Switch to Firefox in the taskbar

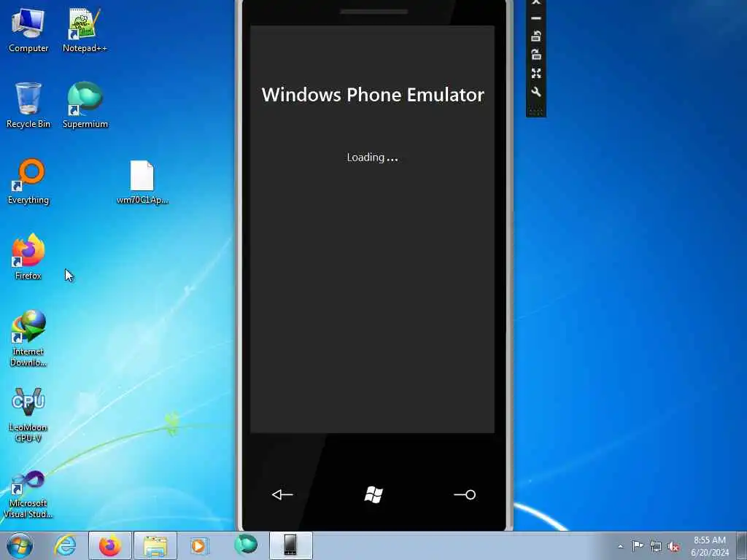[110, 545]
